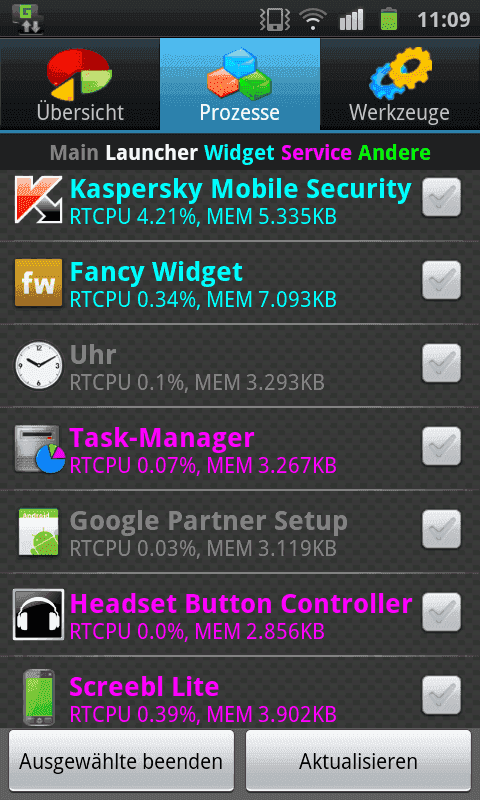Tick the Fancy Widget checkbox
The image size is (480, 800).
pyautogui.click(x=441, y=280)
